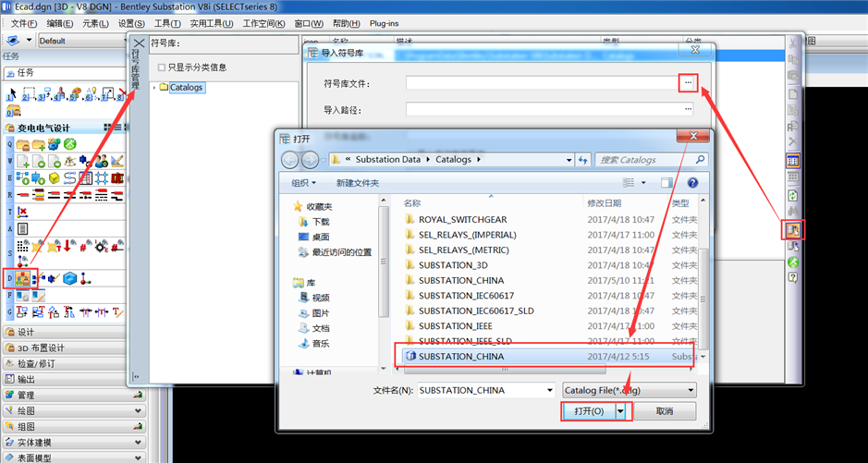Click the new document icon in right toolbar
The height and width of the screenshot is (463, 868).
793,94
